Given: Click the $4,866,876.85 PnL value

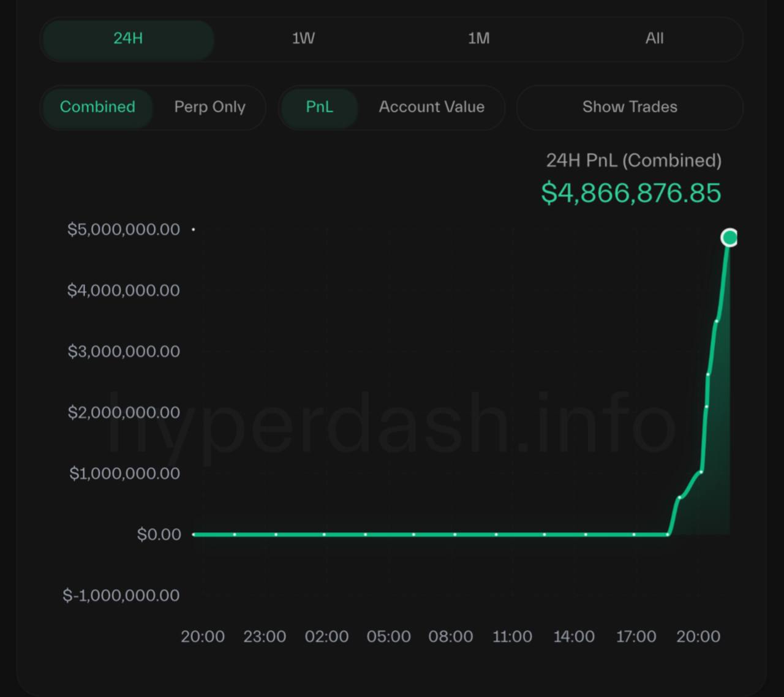Looking at the screenshot, I should click(x=631, y=193).
